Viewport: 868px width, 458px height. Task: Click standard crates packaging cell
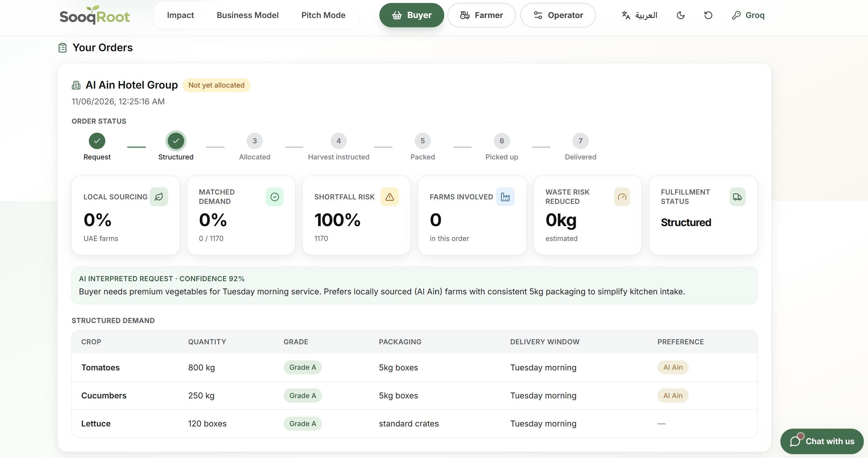409,423
